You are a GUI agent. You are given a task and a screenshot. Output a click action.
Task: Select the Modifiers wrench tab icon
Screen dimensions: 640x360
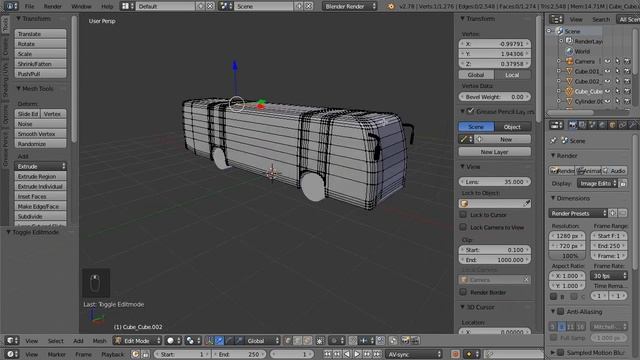pos(632,125)
